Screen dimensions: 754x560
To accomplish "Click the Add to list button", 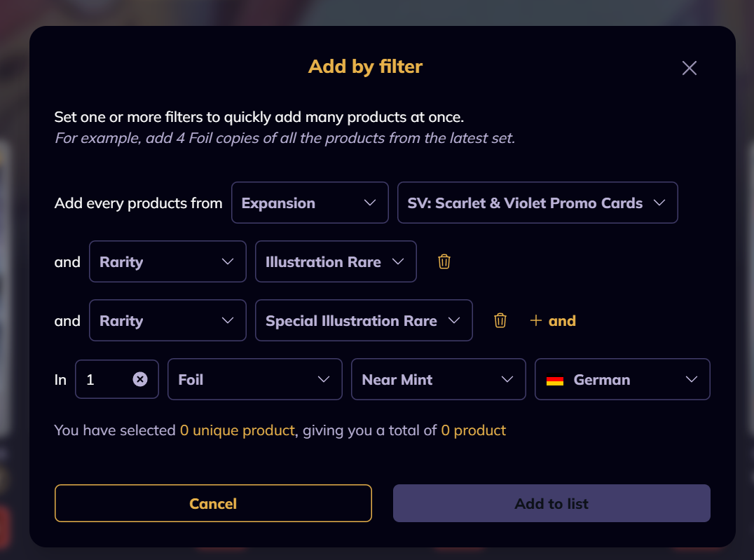I will click(x=551, y=503).
